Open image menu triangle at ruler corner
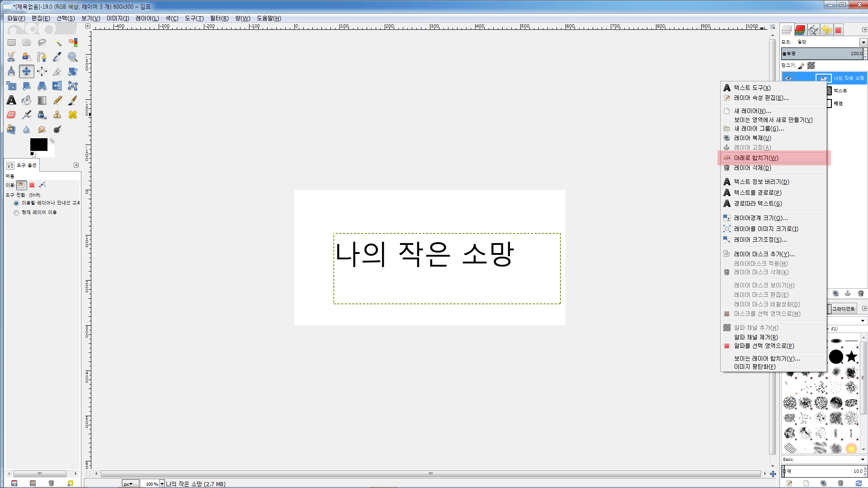 88,26
